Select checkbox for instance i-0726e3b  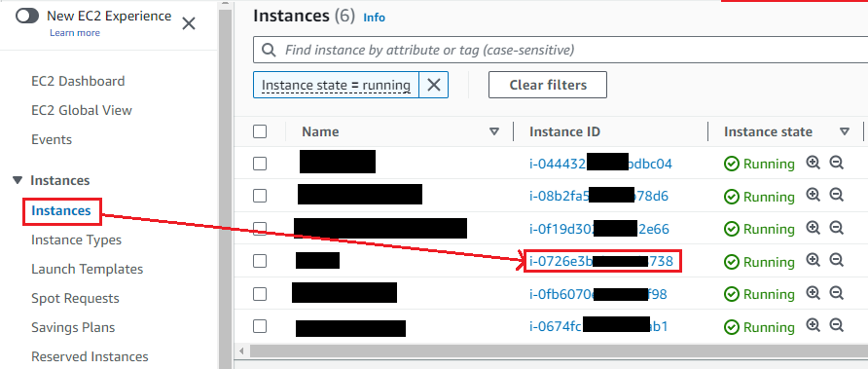coord(260,261)
